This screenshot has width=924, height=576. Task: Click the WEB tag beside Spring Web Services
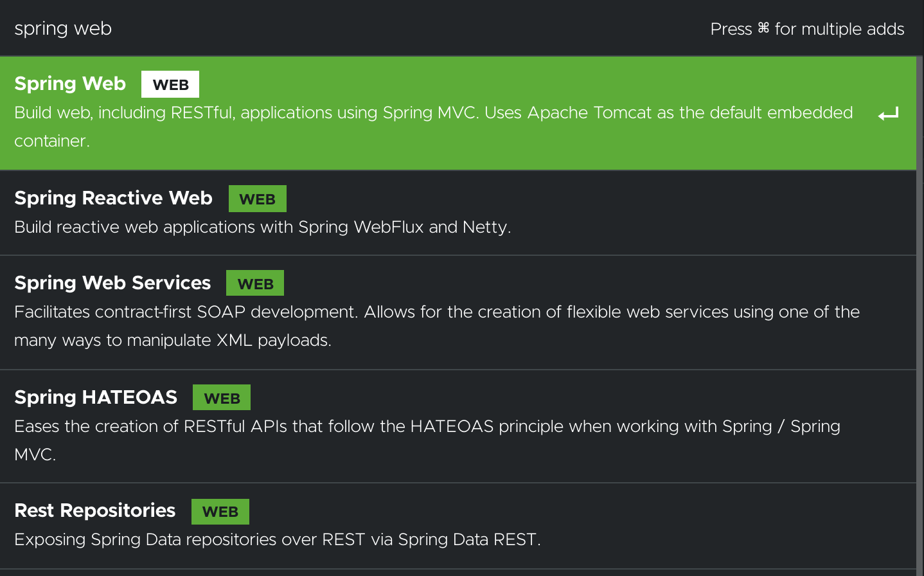(x=255, y=283)
